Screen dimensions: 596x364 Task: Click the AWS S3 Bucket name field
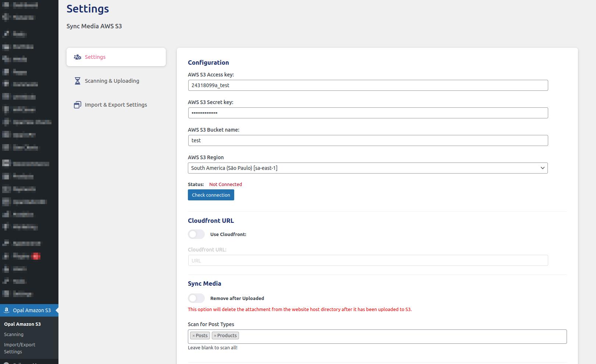pos(368,140)
